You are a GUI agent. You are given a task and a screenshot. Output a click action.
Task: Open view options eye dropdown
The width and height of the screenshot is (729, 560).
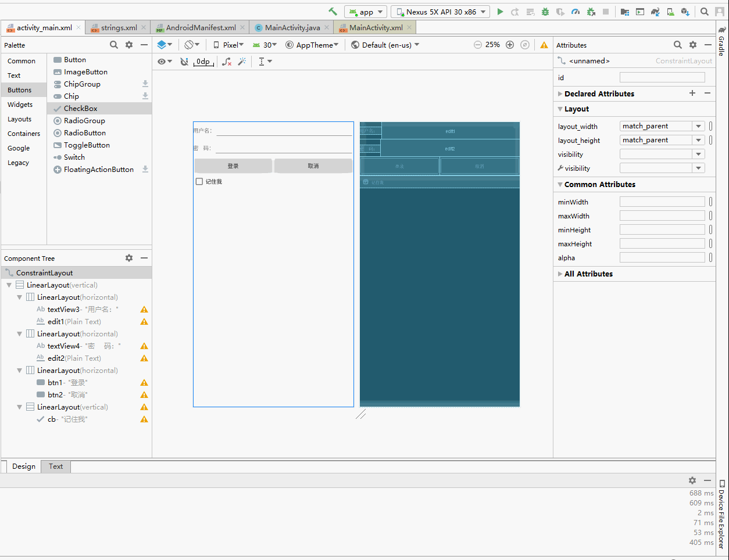coord(165,62)
